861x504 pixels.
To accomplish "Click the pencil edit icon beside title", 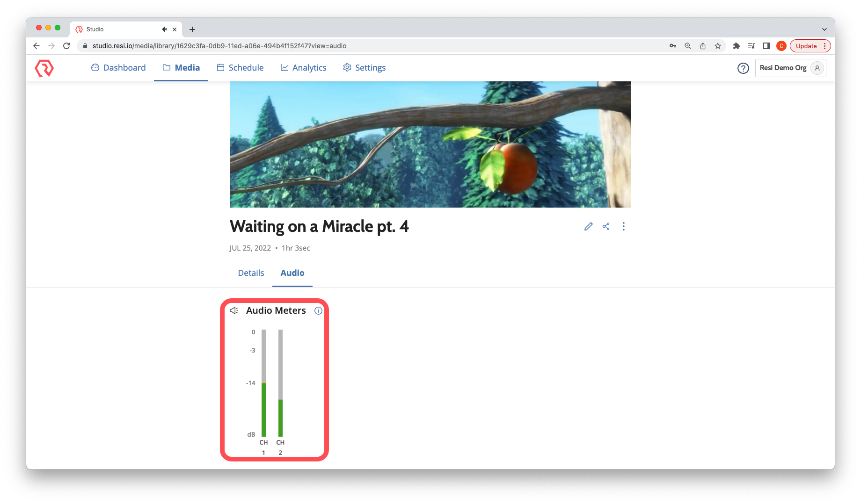I will click(588, 226).
